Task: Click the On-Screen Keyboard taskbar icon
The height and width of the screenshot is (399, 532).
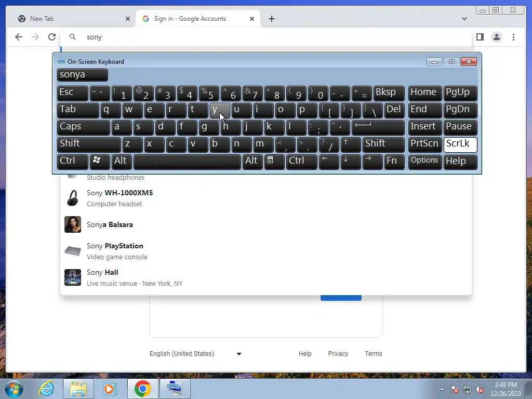Action: point(175,389)
